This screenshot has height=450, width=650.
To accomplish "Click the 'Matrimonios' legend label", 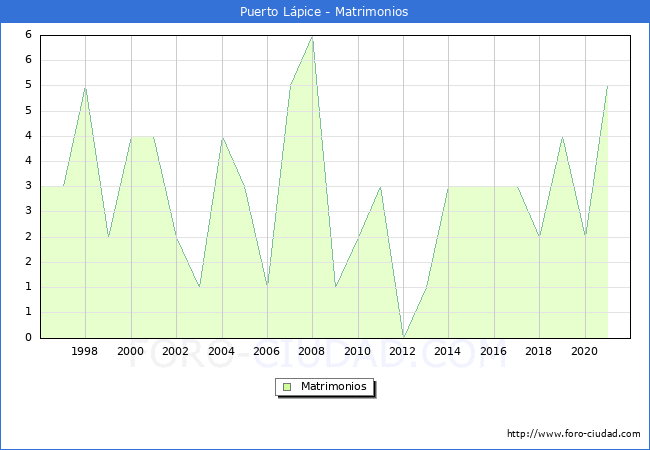I will tap(334, 386).
